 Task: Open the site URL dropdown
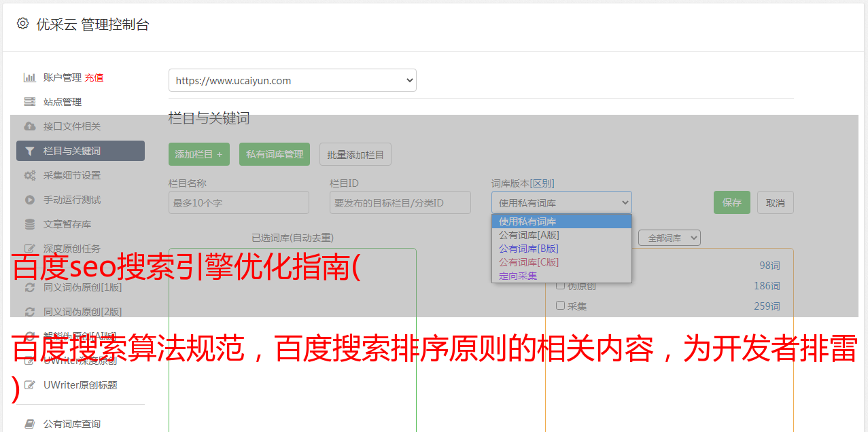[x=292, y=80]
